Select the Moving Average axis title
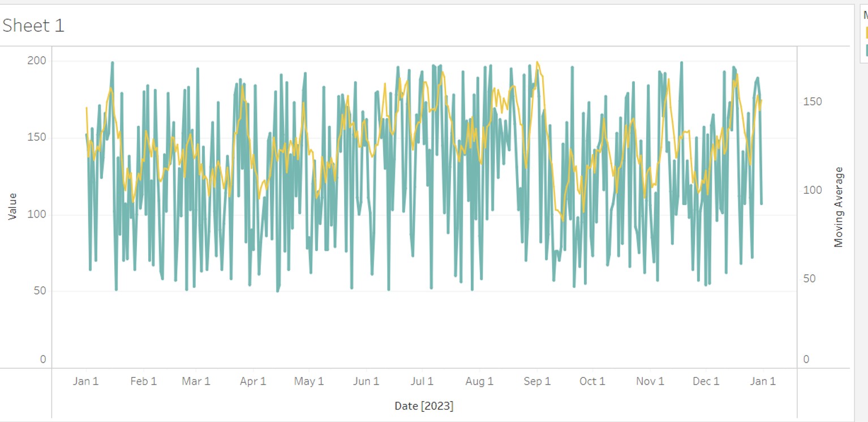868x422 pixels. tap(839, 207)
